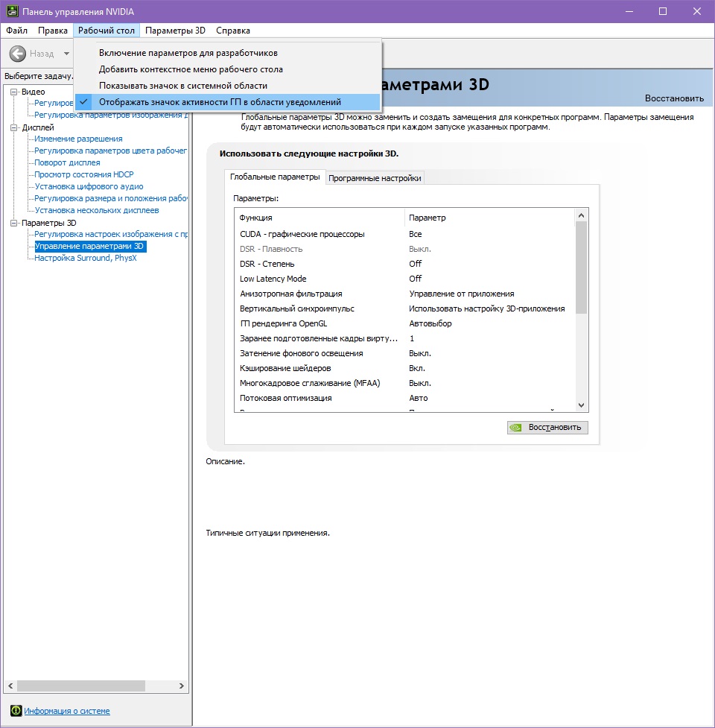Image resolution: width=715 pixels, height=728 pixels.
Task: Select Включение параметров для разработчиков
Action: click(x=228, y=53)
